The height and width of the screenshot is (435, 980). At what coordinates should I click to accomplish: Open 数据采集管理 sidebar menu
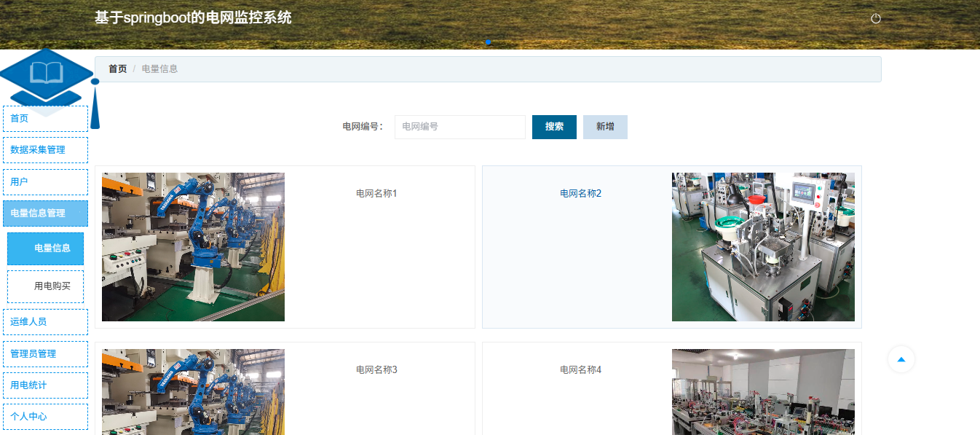pos(45,150)
